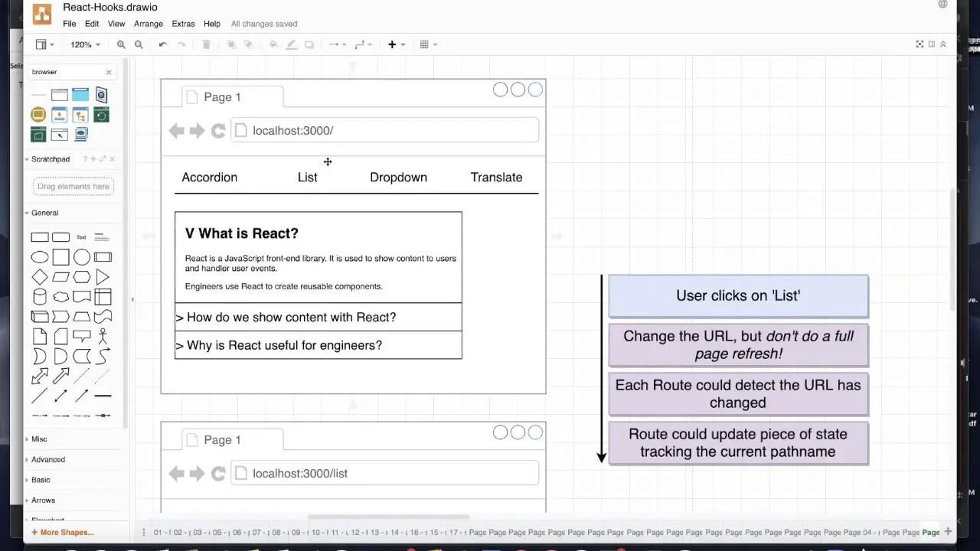The width and height of the screenshot is (980, 551).
Task: Open the insert plus dropdown
Action: (396, 45)
